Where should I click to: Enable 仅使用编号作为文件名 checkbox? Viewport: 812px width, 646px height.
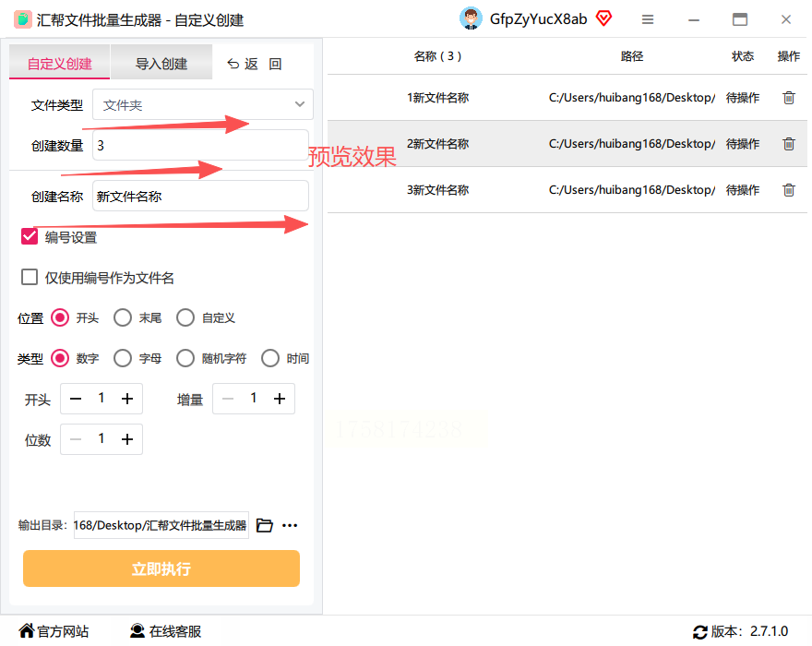point(30,277)
